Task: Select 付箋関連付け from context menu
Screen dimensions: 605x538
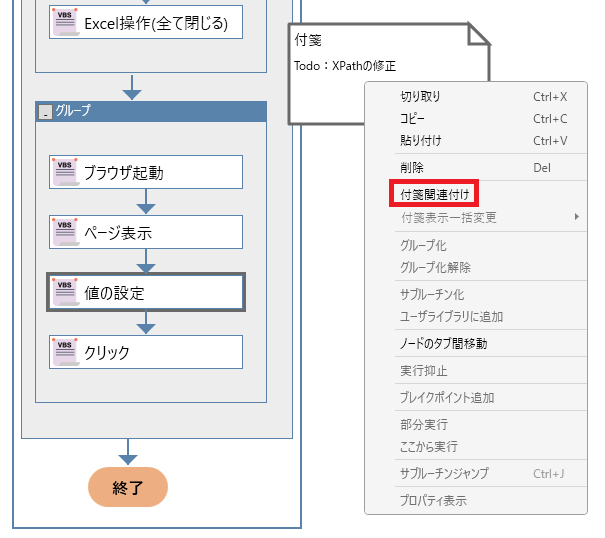Action: click(436, 193)
